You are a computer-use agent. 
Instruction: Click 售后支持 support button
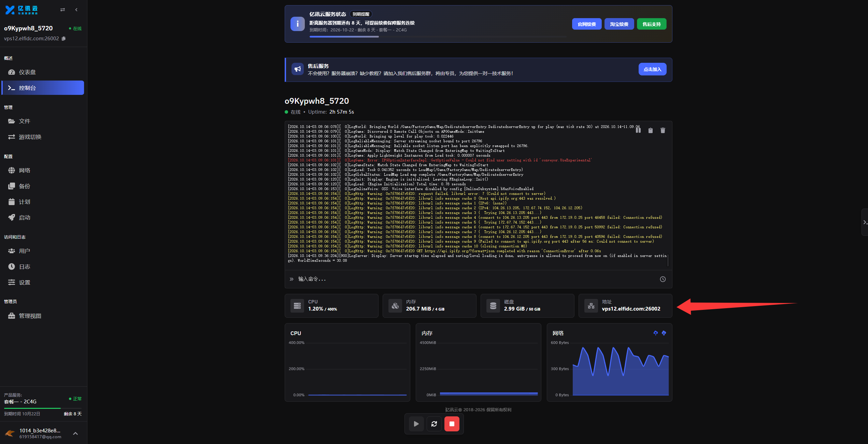click(x=651, y=24)
